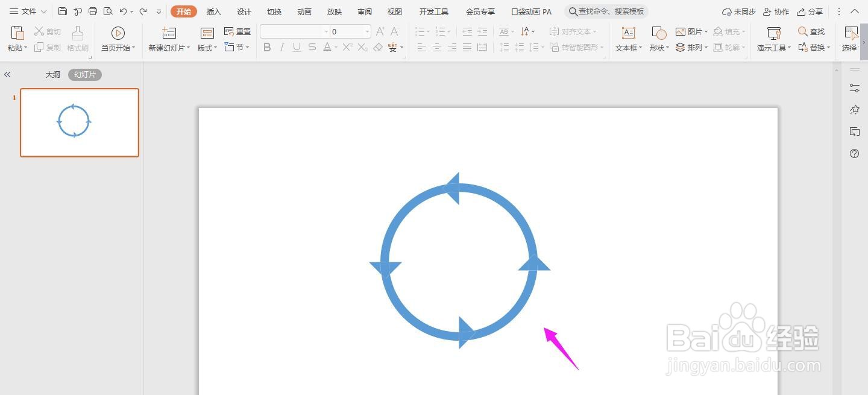This screenshot has width=868, height=395.
Task: Open the object properties sidebar icon
Action: [x=854, y=88]
